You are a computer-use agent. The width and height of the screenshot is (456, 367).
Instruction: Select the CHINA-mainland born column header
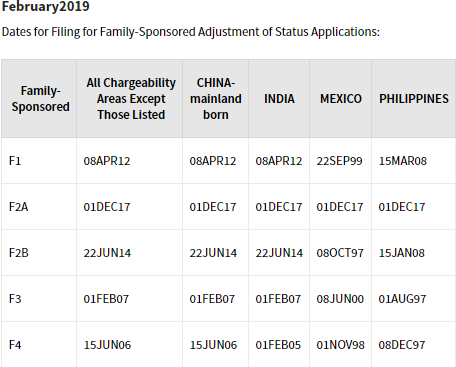(x=216, y=99)
